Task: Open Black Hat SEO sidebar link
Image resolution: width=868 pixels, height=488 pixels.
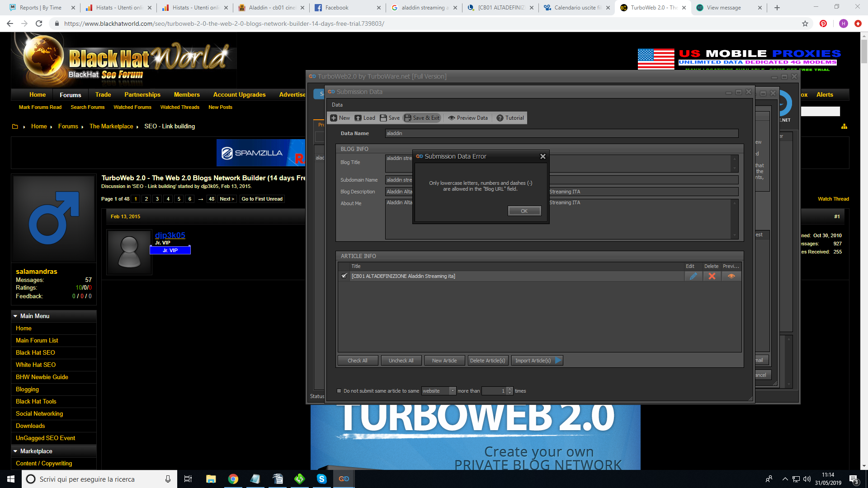Action: (x=35, y=352)
